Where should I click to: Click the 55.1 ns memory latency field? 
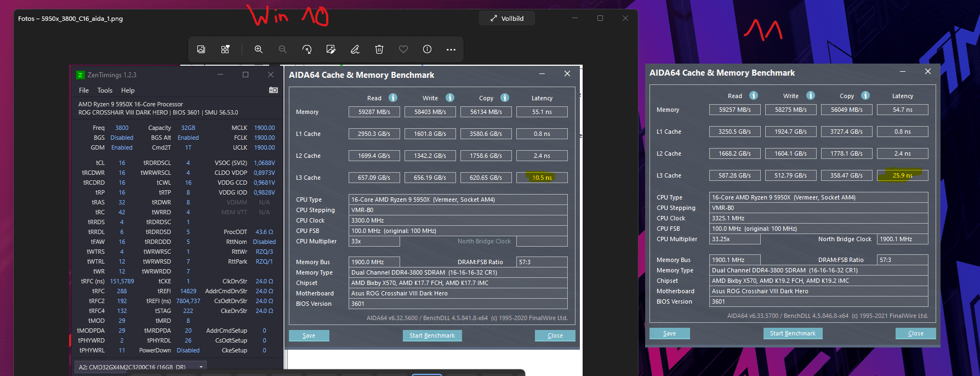tap(542, 112)
